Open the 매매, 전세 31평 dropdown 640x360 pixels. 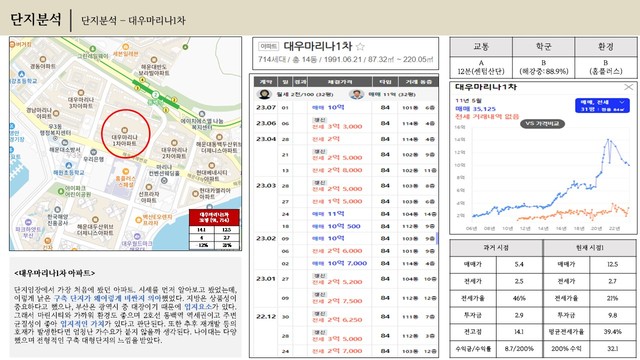602,105
